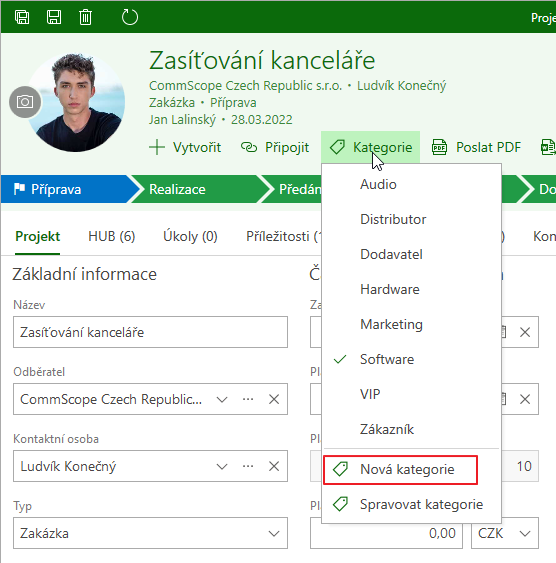Clear the Kontaktní osoba field with X
The width and height of the screenshot is (556, 563).
(274, 466)
